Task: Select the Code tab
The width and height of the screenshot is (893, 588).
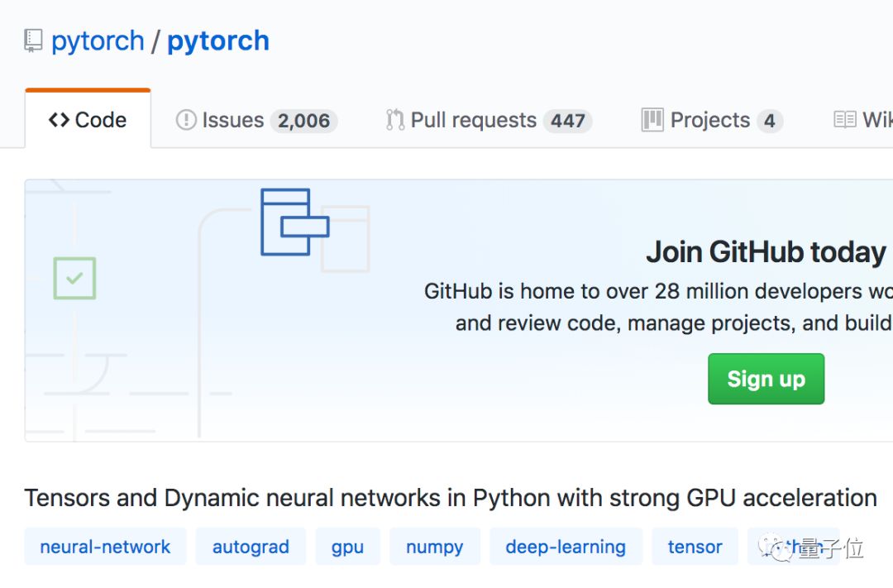Action: (88, 120)
